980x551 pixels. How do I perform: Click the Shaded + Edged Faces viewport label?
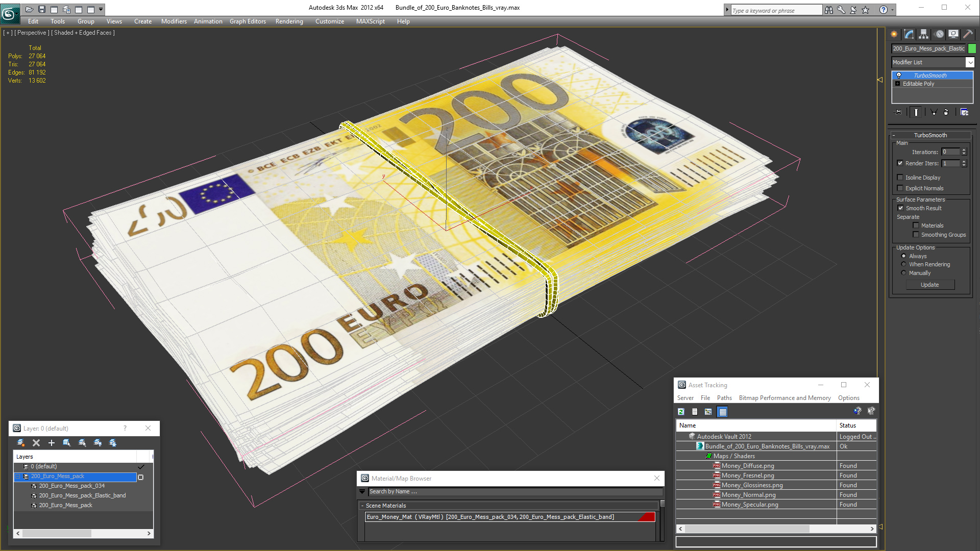tap(83, 33)
